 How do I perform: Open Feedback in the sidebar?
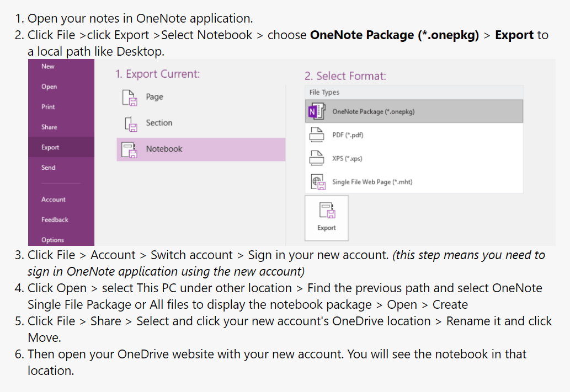point(55,220)
